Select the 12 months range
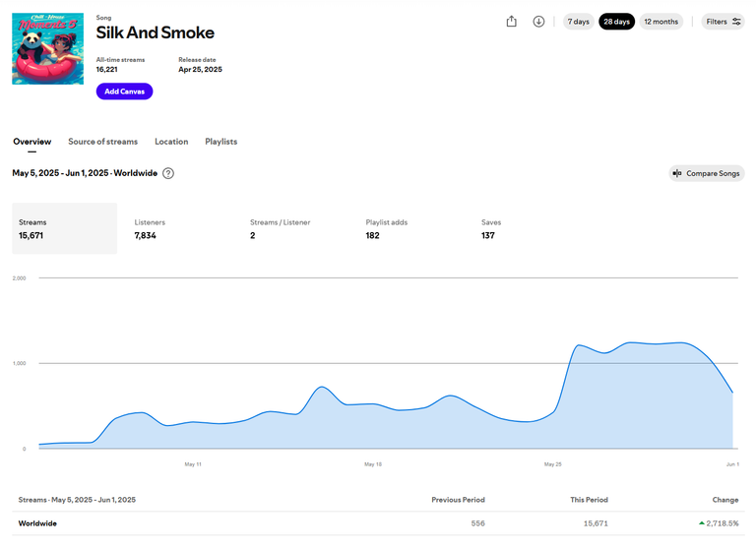The image size is (756, 550). click(x=661, y=22)
